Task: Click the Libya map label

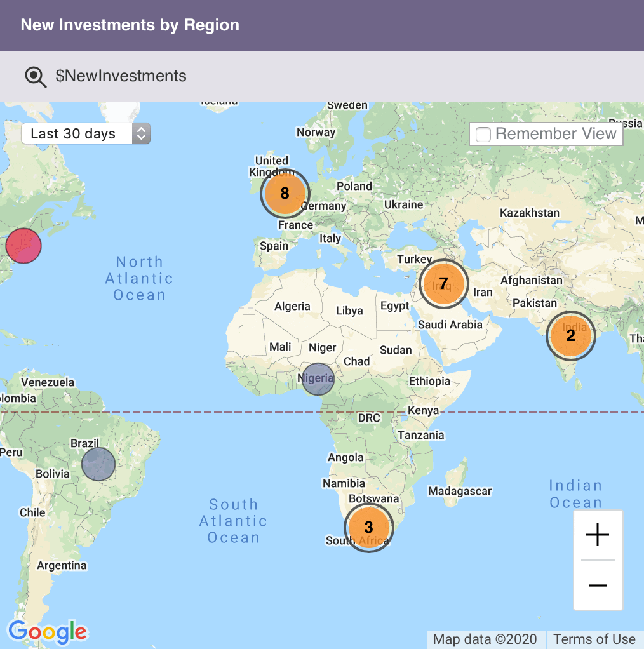Action: [x=349, y=311]
